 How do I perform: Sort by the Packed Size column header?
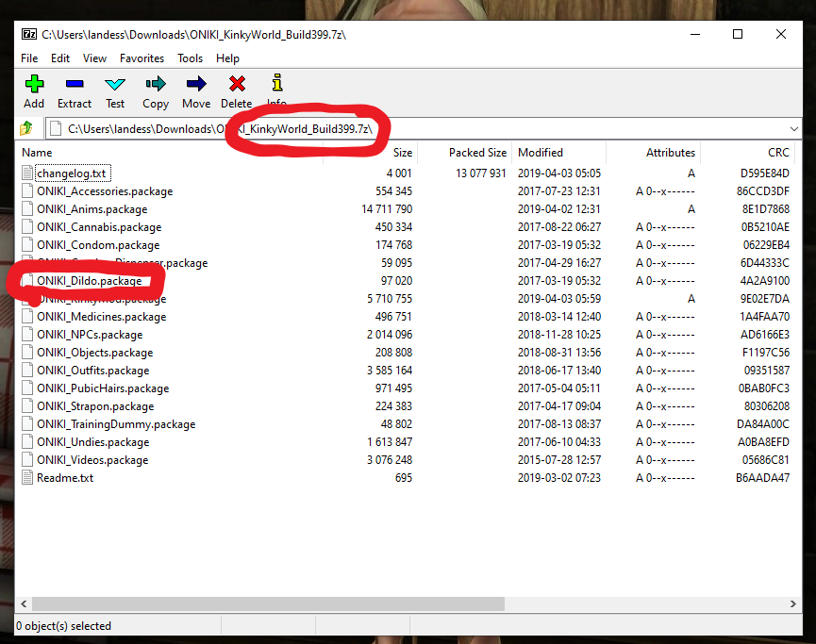[x=465, y=153]
